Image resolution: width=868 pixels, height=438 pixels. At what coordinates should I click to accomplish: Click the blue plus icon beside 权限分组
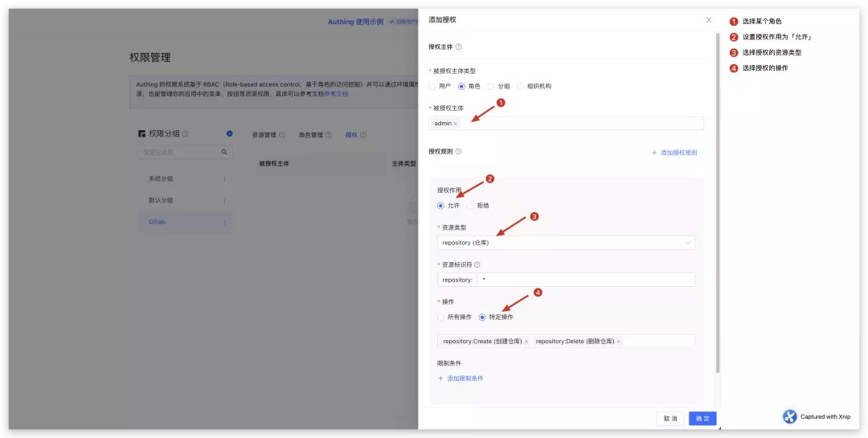(229, 133)
